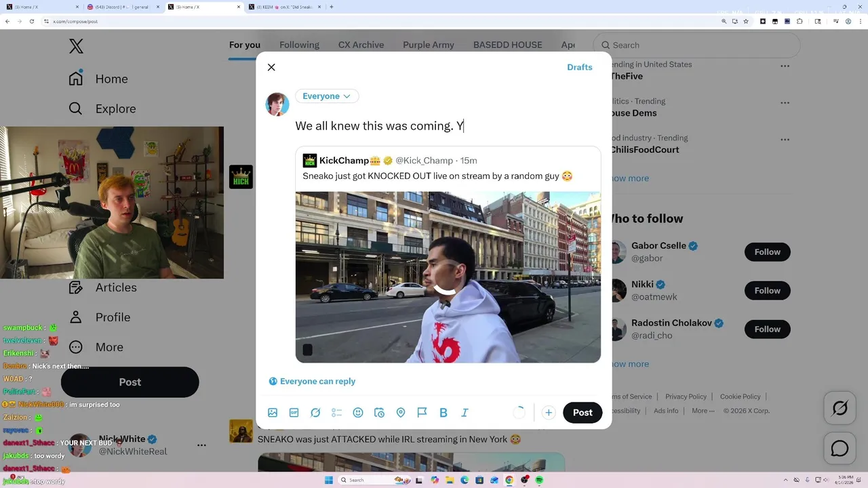Open Spotify from the taskbar
Image resolution: width=868 pixels, height=488 pixels.
point(539,480)
